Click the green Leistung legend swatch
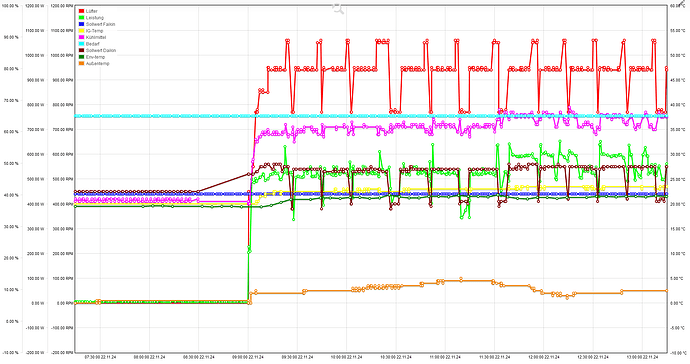Viewport: 690px width, 364px height. coord(81,18)
